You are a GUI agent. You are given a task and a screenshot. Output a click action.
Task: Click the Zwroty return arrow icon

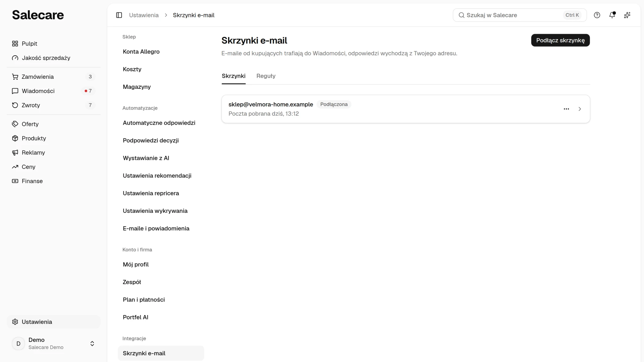click(x=15, y=105)
